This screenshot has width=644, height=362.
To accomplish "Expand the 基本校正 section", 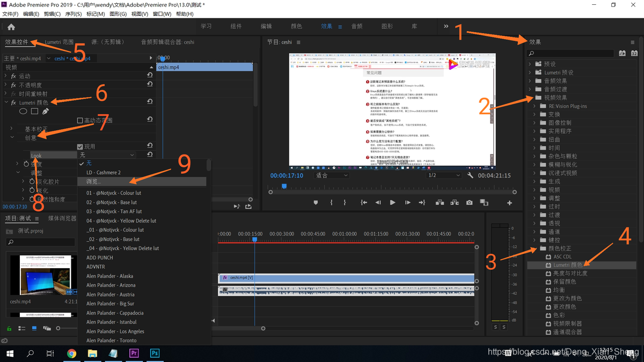I will point(12,129).
